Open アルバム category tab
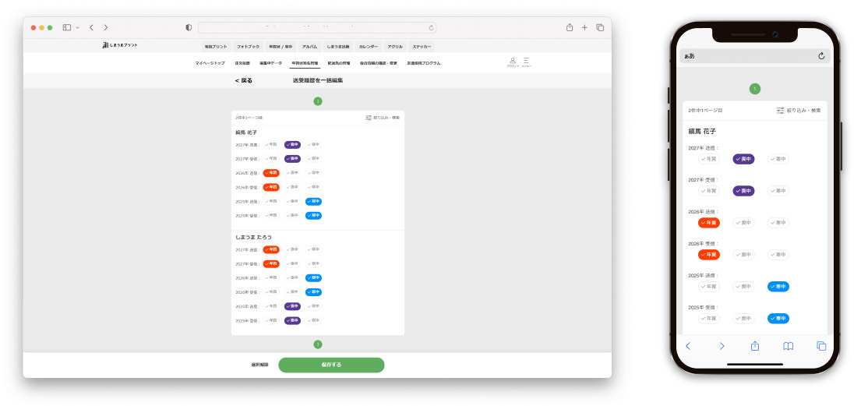This screenshot has height=406, width=868. point(309,47)
